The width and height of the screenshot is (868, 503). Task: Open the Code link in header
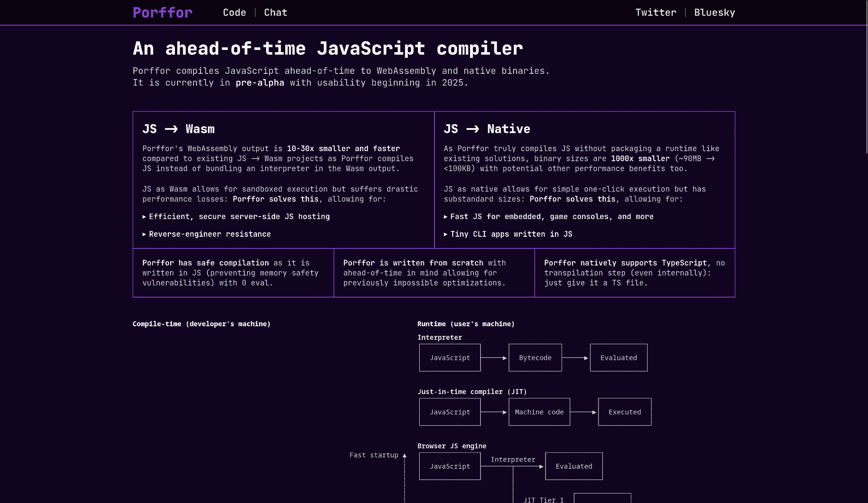[x=234, y=13]
